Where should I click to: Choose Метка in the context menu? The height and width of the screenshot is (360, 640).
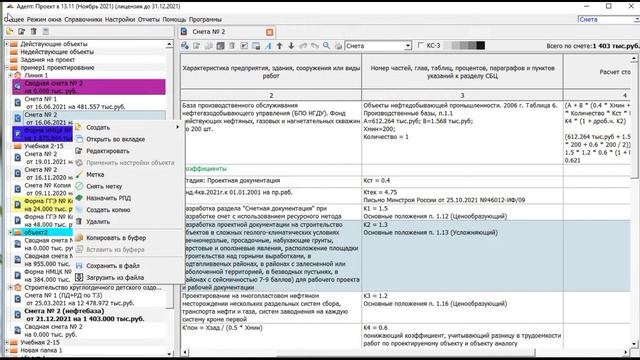128,174
